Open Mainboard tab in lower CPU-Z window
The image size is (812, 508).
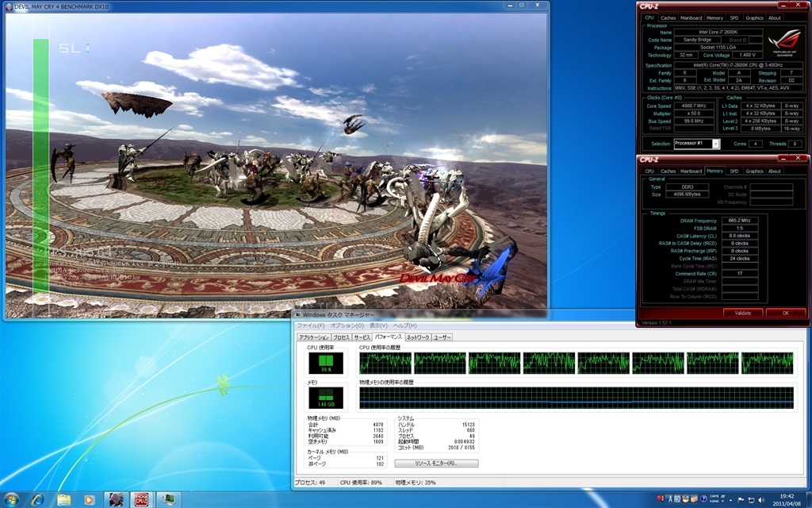pos(691,171)
